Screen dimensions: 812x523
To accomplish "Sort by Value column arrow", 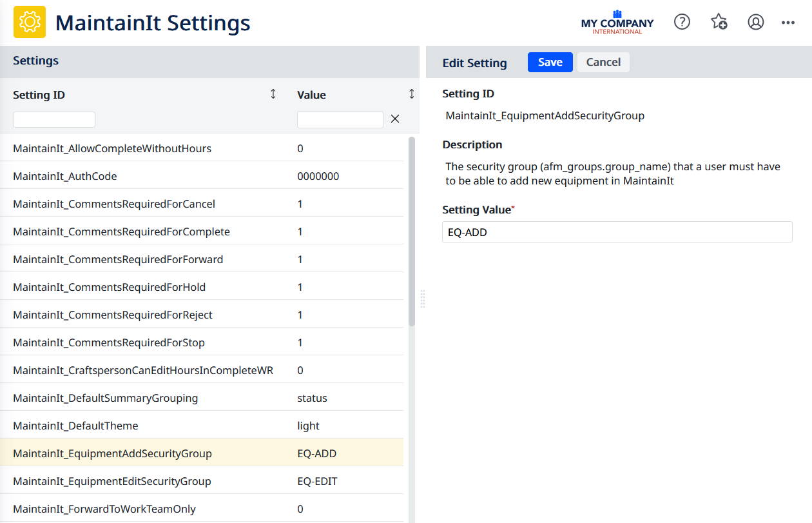I will point(412,94).
